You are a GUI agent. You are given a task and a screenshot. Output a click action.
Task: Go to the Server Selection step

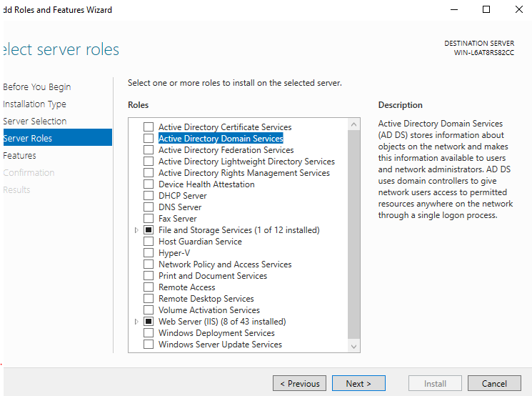(35, 122)
